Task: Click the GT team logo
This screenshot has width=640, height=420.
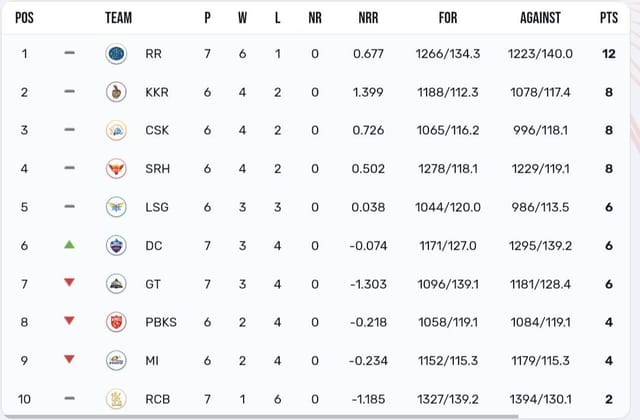Action: point(116,284)
